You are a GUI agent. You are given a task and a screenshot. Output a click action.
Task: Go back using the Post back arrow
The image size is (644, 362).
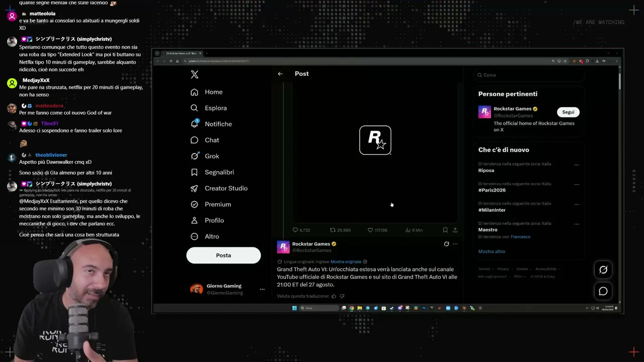280,74
